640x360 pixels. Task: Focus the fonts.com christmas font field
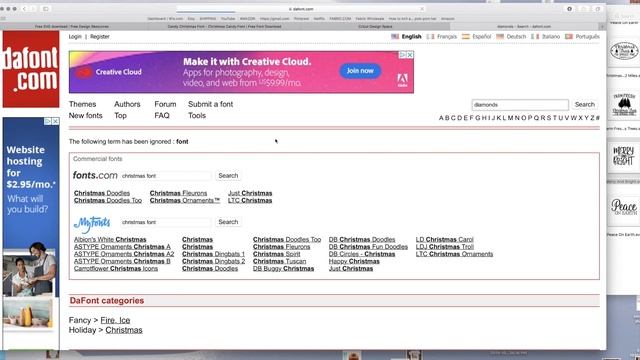tap(166, 176)
